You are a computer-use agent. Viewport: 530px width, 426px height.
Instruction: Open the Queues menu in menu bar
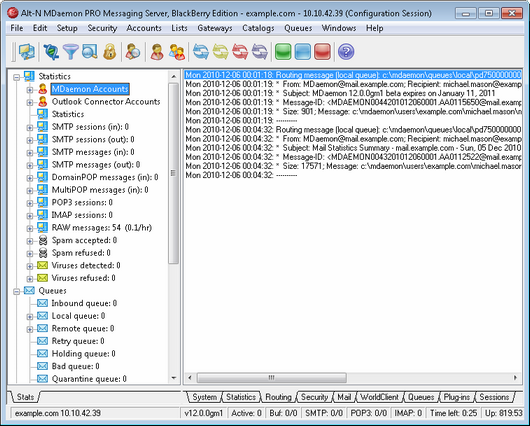[298, 28]
